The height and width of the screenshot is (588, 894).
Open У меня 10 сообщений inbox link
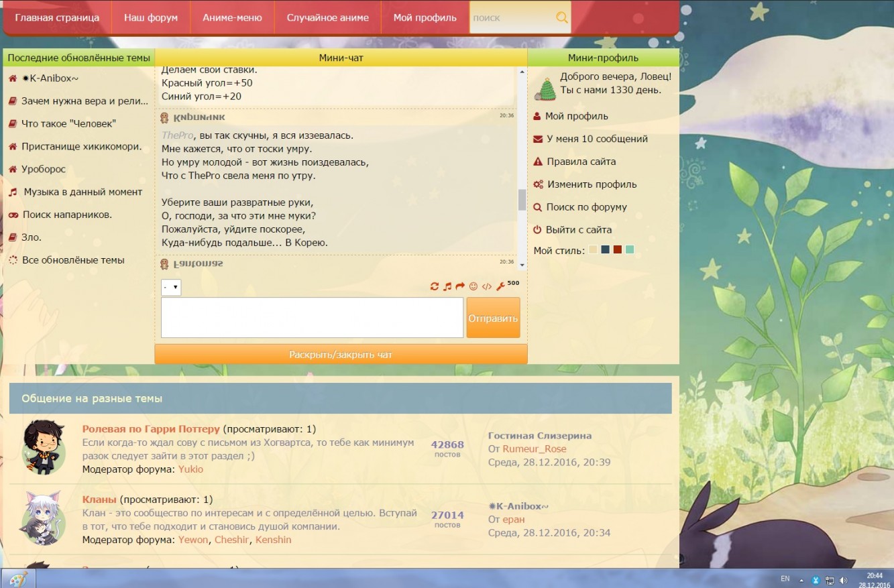597,139
